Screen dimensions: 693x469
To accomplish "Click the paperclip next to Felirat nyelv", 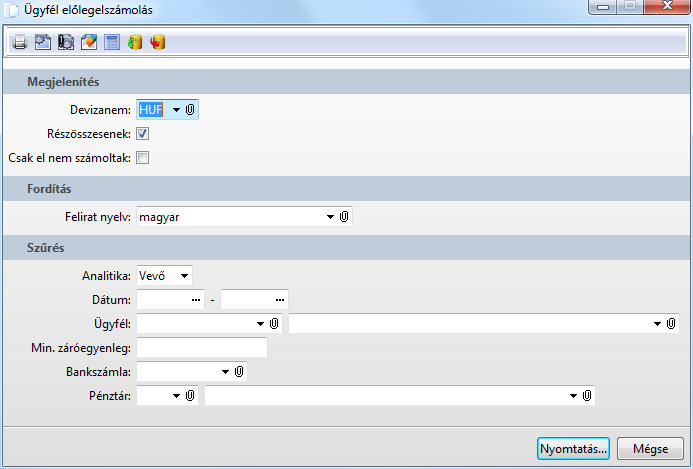I will [x=344, y=217].
